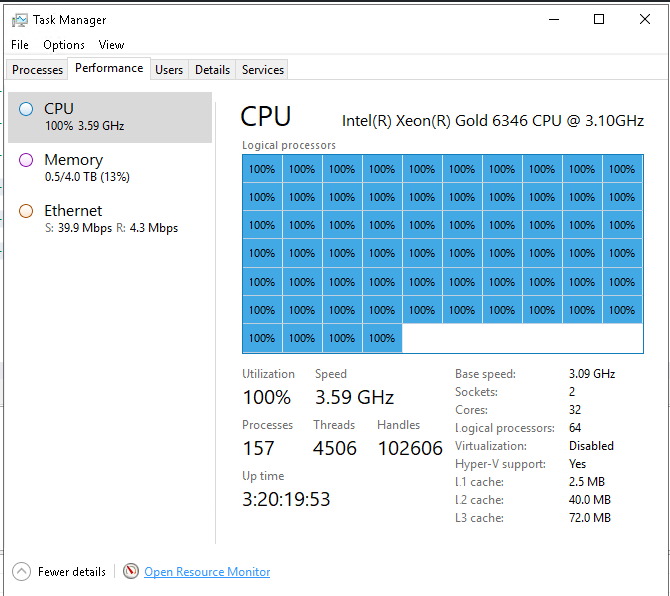670x596 pixels.
Task: Click the Fewer details label
Action: pos(71,572)
